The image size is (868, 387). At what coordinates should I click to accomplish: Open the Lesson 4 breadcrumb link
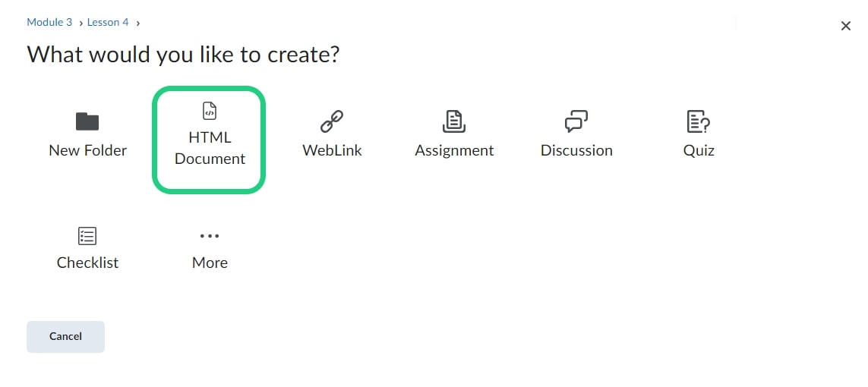pyautogui.click(x=108, y=22)
